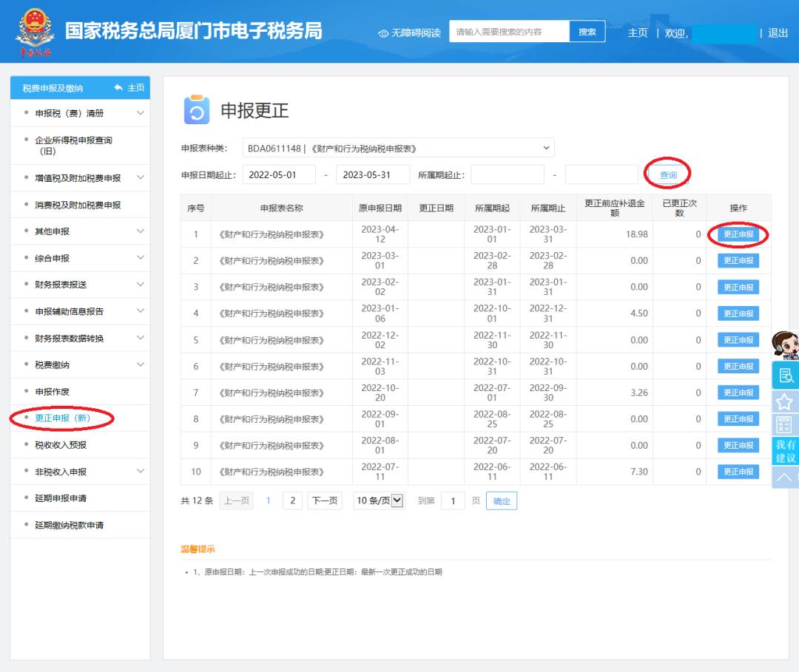Click the 查询 query button
Image resolution: width=799 pixels, height=672 pixels.
point(667,174)
